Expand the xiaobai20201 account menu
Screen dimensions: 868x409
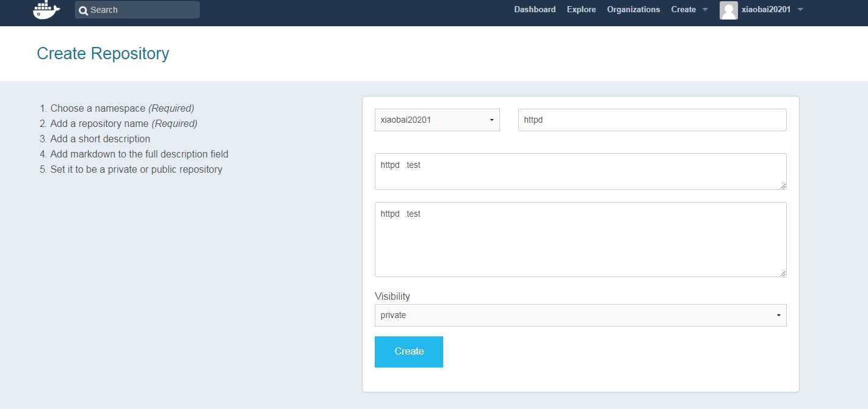tap(772, 9)
